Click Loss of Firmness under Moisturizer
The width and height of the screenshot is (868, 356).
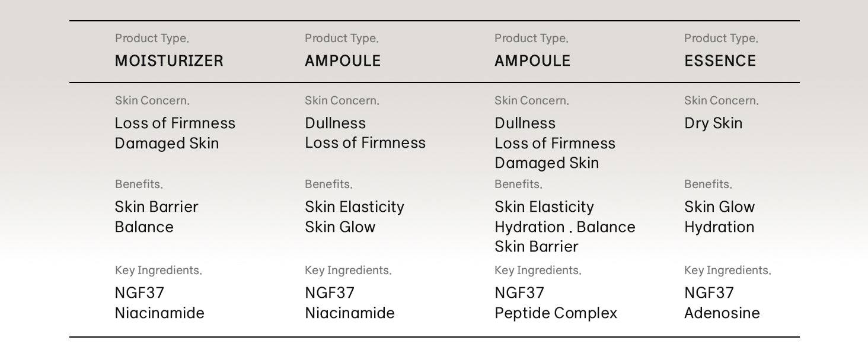point(175,123)
